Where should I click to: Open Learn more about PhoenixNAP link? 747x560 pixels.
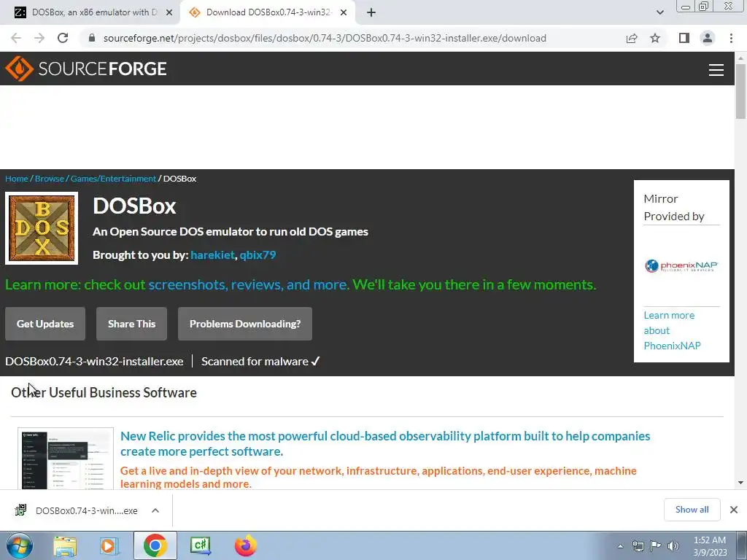point(672,330)
